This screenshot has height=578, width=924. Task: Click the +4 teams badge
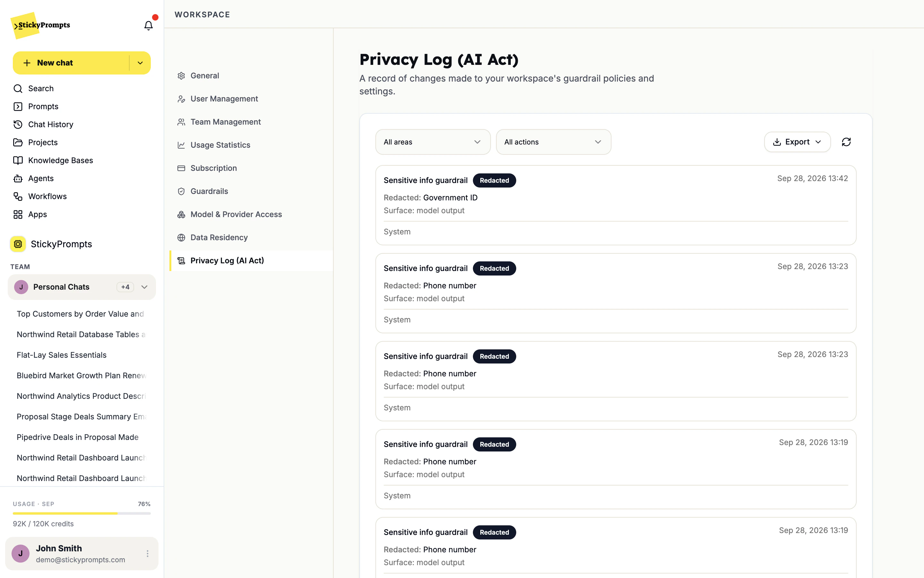(x=125, y=287)
